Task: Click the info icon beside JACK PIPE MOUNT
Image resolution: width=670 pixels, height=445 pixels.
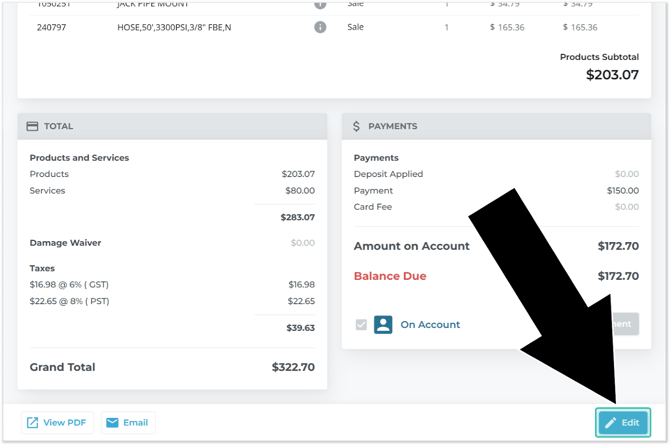Action: click(320, 4)
